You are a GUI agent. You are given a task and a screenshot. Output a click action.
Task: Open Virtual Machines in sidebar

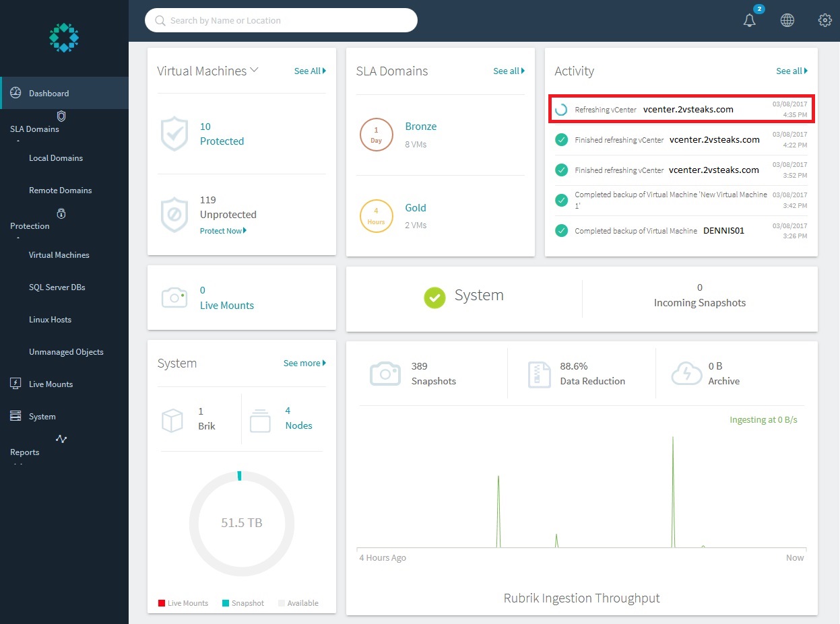[x=59, y=255]
